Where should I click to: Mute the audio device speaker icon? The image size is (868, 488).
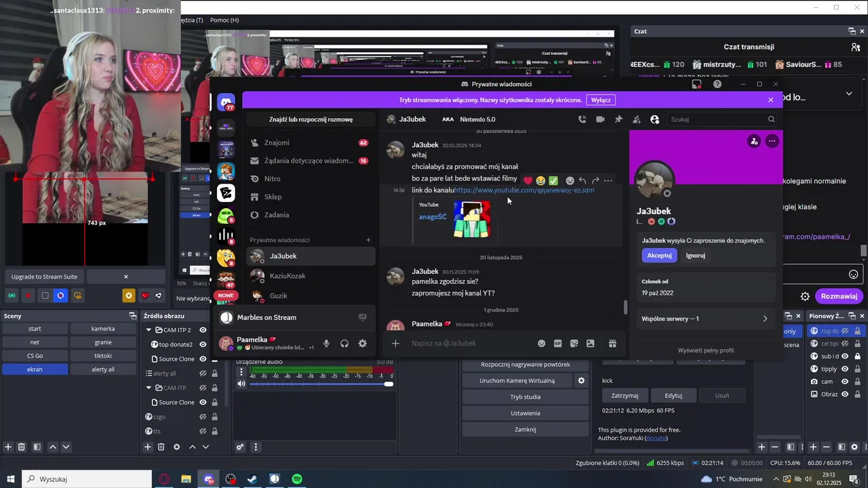tap(241, 384)
